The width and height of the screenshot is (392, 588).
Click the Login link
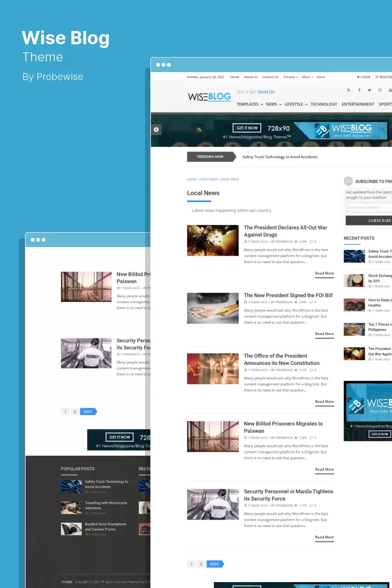[x=364, y=77]
